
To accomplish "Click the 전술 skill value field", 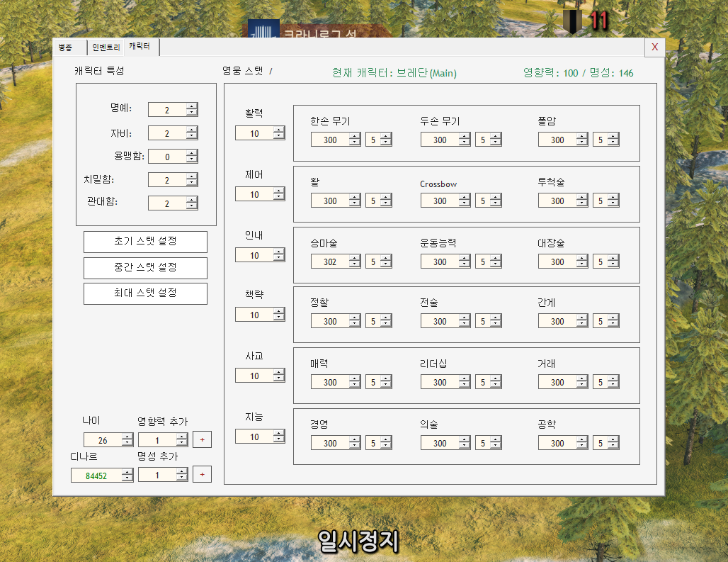I will click(440, 321).
